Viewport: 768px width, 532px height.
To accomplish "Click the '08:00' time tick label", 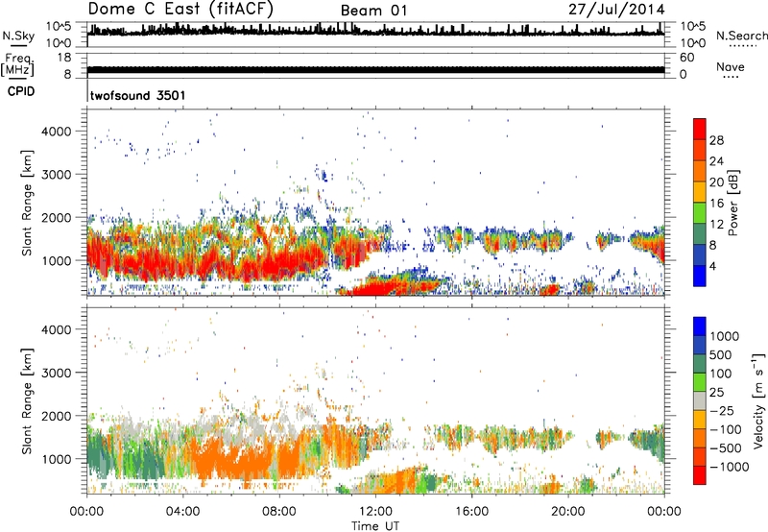I will click(x=279, y=511).
